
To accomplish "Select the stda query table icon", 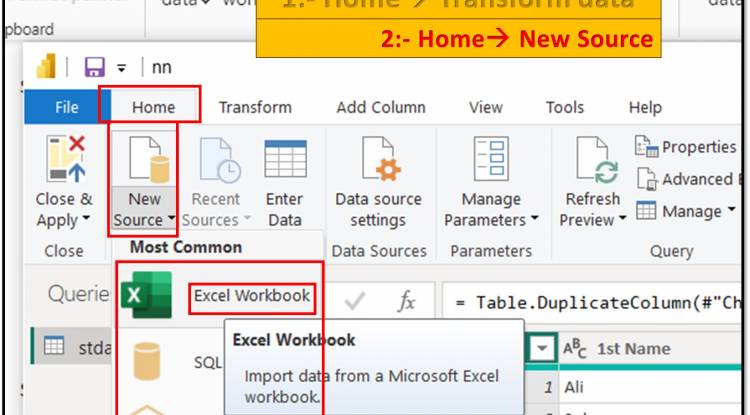I will pos(54,345).
